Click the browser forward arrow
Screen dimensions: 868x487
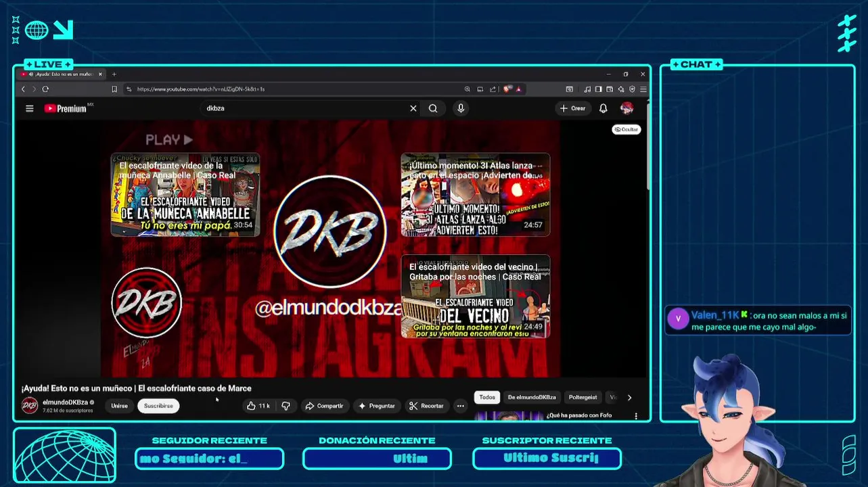(34, 89)
